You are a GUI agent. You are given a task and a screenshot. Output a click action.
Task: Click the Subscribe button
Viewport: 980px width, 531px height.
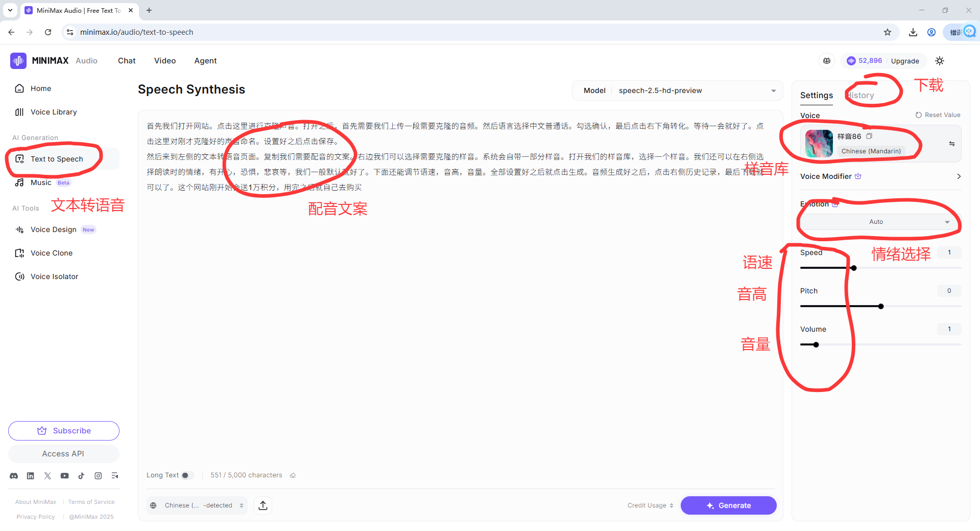pyautogui.click(x=64, y=431)
